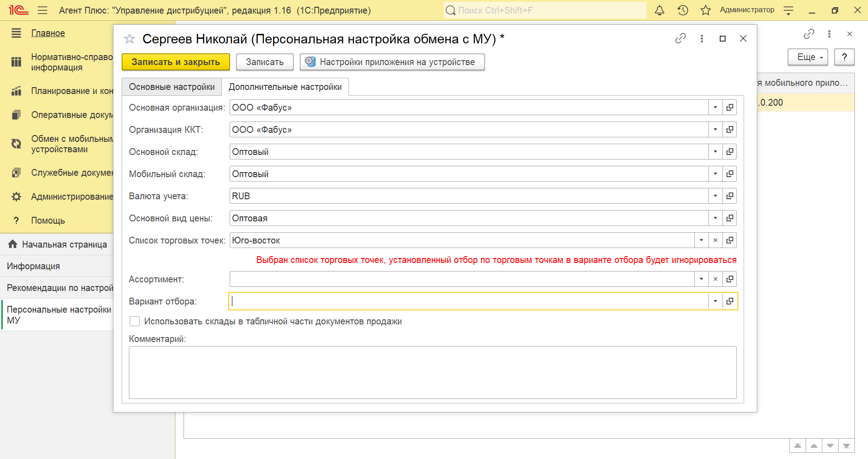Expand Основная организация dropdown
Screen dimensions: 868x459
point(715,108)
